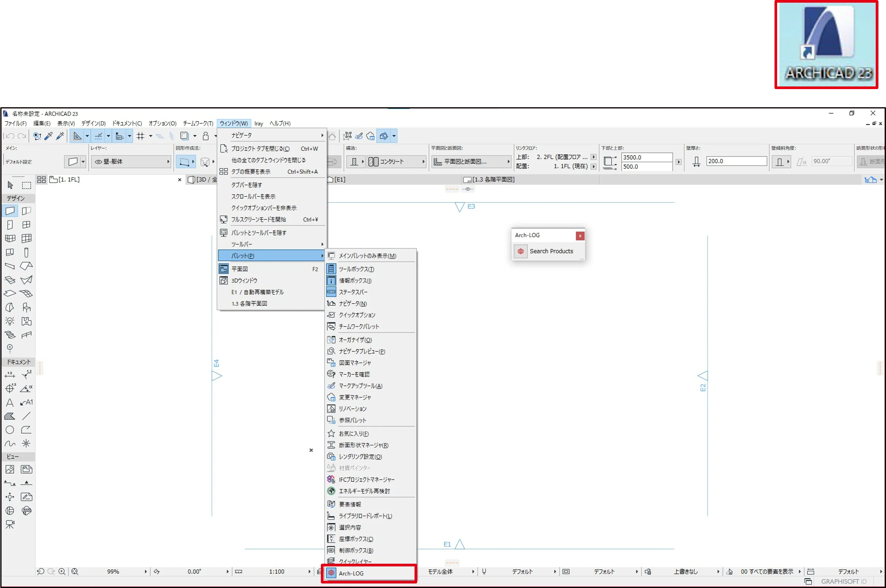The height and width of the screenshot is (588, 886).
Task: Close the Arch-LOG palette with red X
Action: pos(580,235)
